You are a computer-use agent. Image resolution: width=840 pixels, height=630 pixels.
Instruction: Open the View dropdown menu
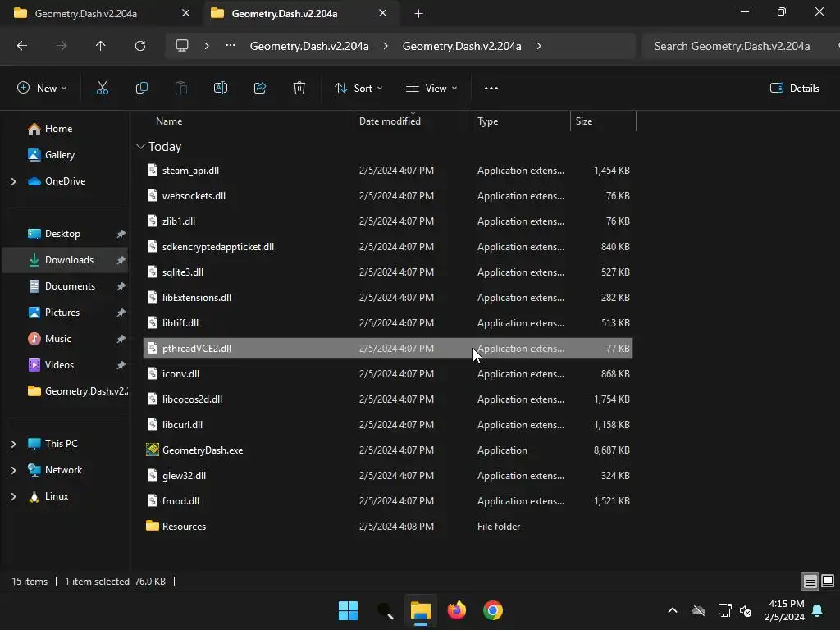(x=431, y=89)
